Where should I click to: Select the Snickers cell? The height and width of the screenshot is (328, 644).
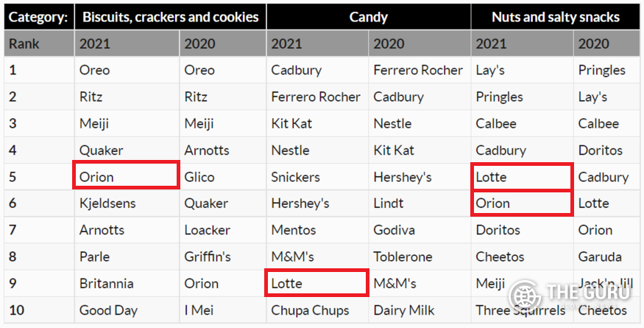coord(317,177)
